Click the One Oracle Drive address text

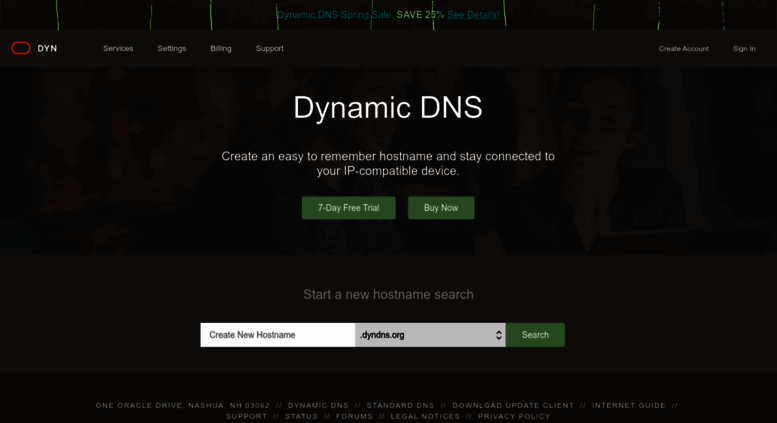coord(183,405)
